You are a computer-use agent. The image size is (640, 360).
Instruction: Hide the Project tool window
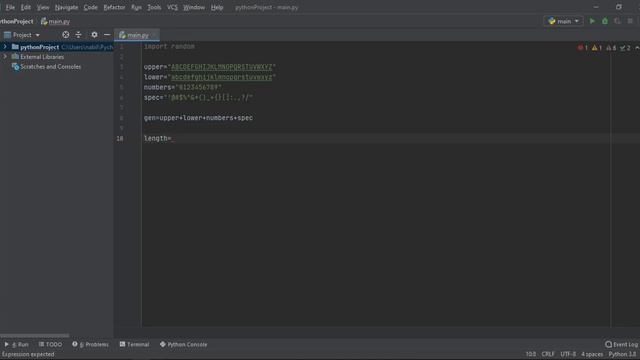[x=107, y=35]
